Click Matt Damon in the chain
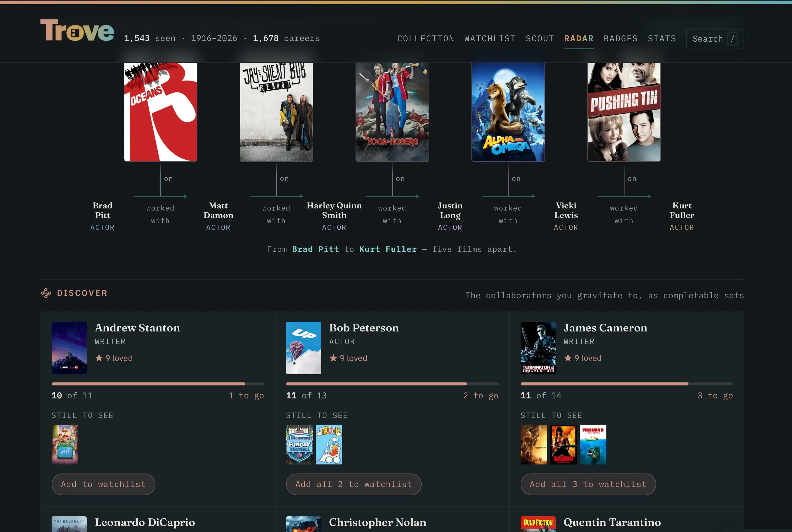792x532 pixels. coord(218,211)
